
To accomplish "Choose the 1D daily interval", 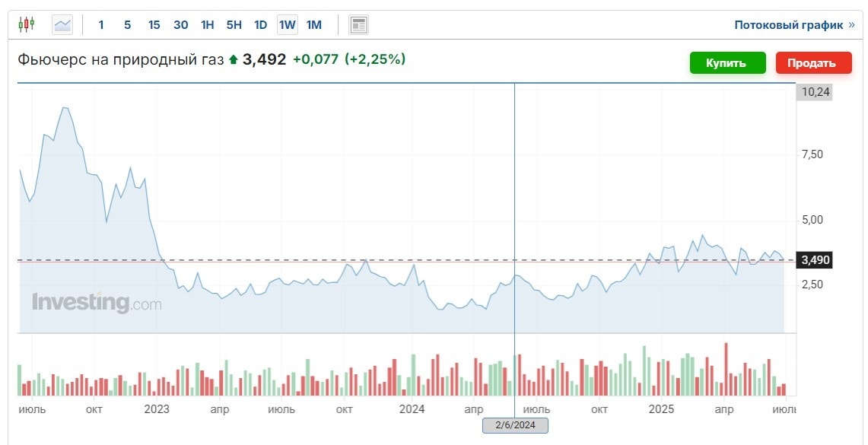I will (260, 24).
